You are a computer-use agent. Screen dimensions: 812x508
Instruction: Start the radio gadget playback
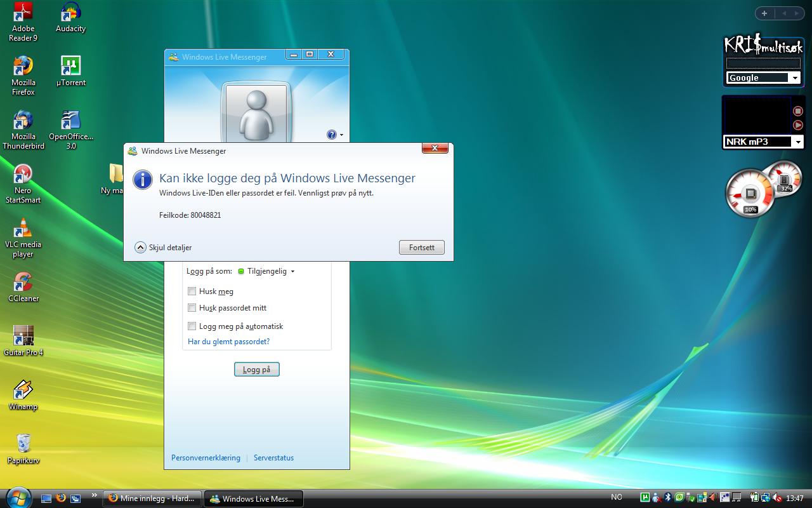(798, 125)
